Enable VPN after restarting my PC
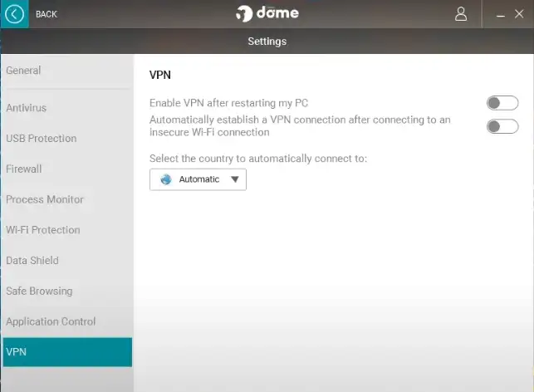Viewport: 534px width, 392px height. click(x=502, y=103)
